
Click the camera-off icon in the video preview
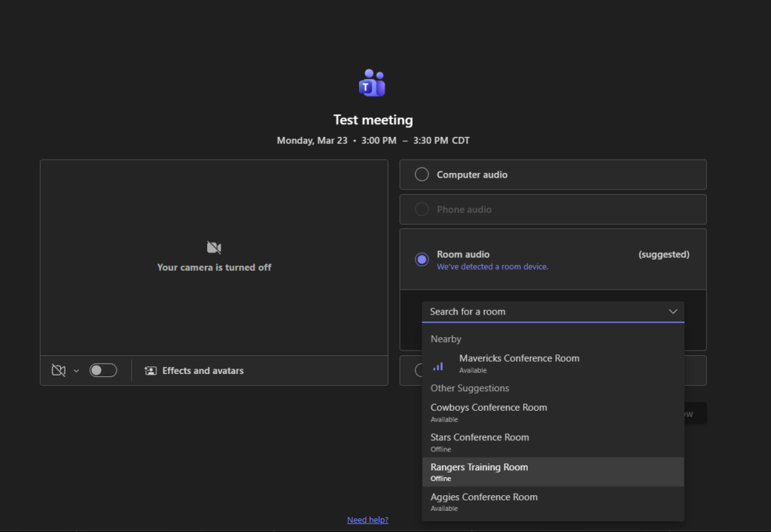click(214, 248)
